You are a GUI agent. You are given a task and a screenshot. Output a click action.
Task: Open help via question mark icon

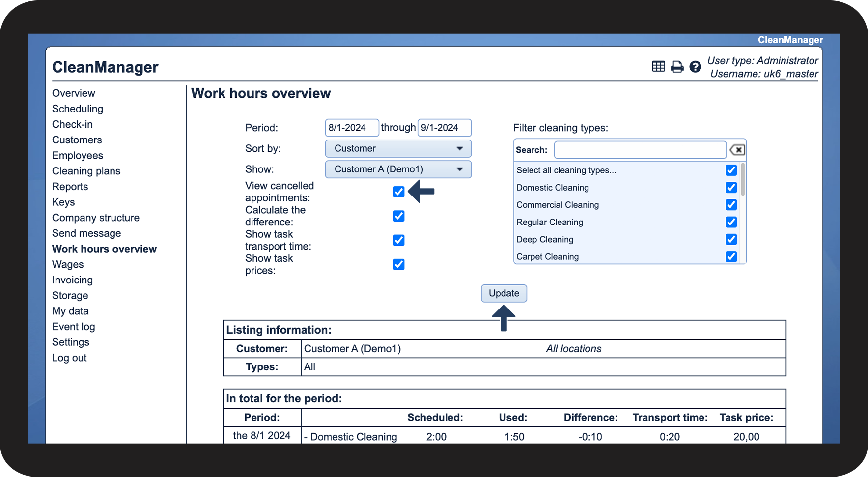pos(695,67)
